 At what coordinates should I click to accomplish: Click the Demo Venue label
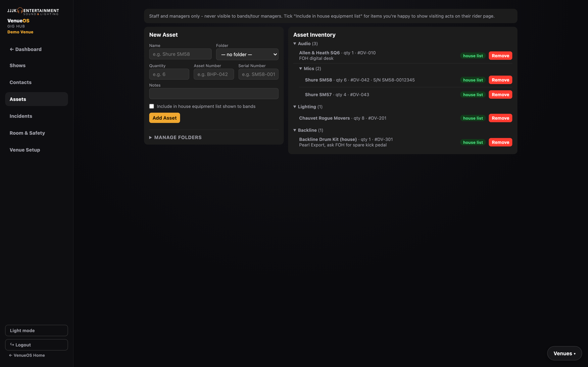click(x=20, y=32)
